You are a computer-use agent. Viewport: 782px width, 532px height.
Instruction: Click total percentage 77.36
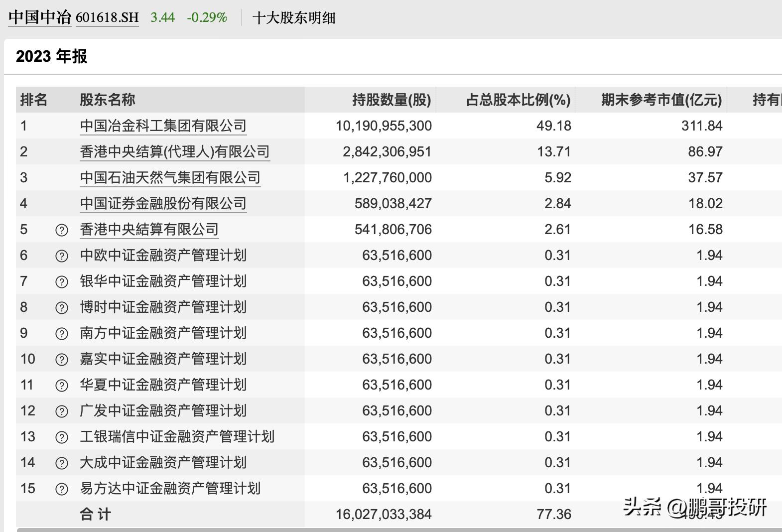click(554, 515)
